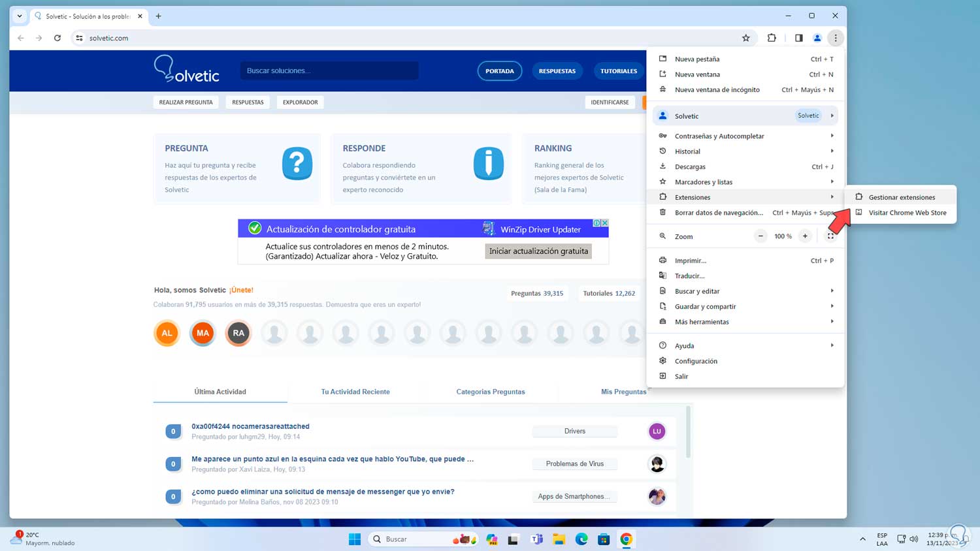Increase zoom with the plus button
This screenshot has width=980, height=551.
805,236
